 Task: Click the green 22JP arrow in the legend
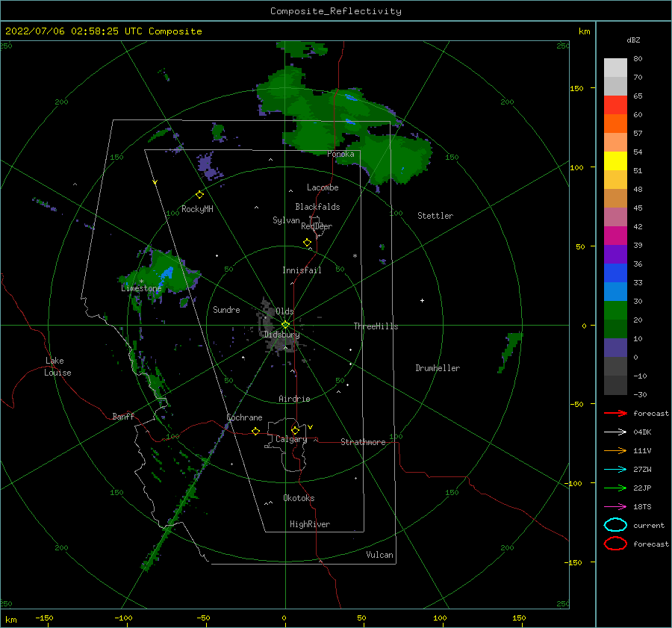pyautogui.click(x=615, y=488)
